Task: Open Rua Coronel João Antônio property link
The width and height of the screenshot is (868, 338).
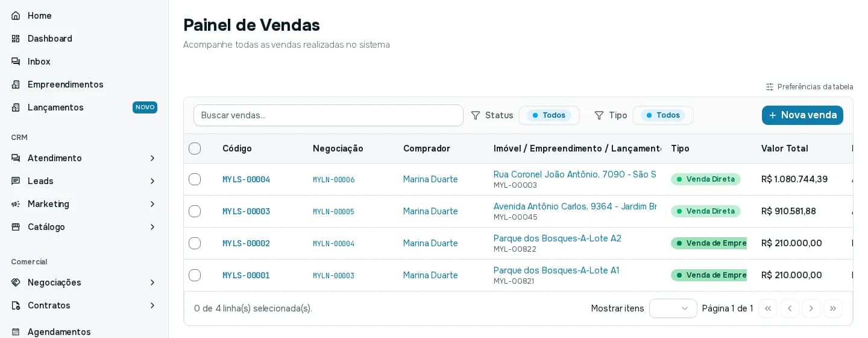Action: pos(575,174)
